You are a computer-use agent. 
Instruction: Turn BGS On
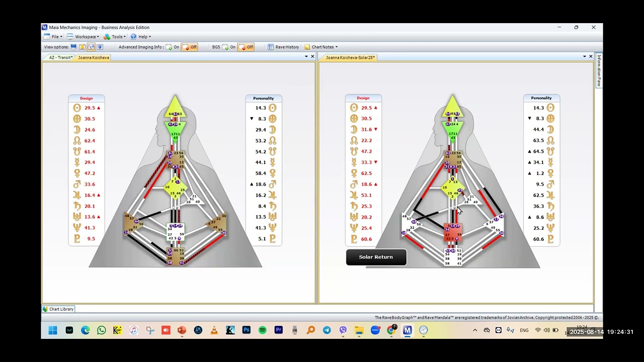[x=229, y=47]
